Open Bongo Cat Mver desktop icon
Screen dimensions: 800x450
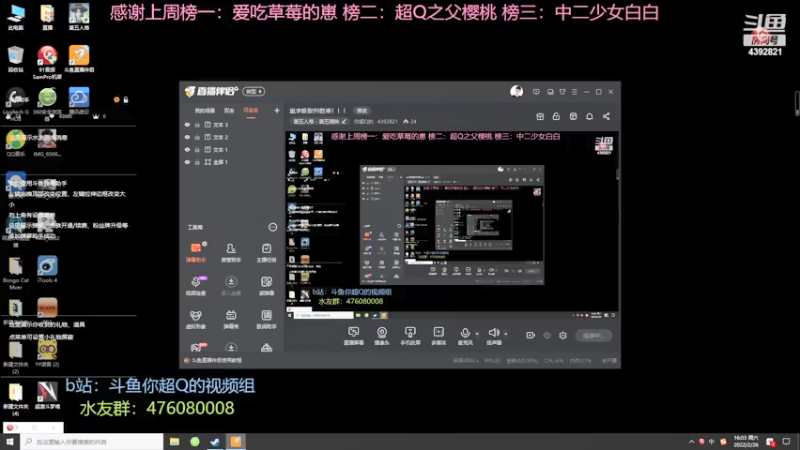click(x=16, y=273)
